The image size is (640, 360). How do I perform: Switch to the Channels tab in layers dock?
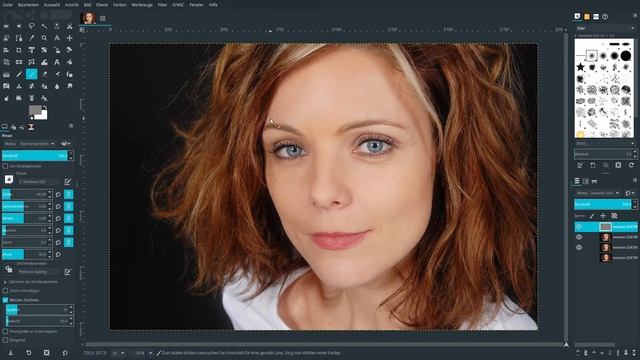tap(585, 181)
